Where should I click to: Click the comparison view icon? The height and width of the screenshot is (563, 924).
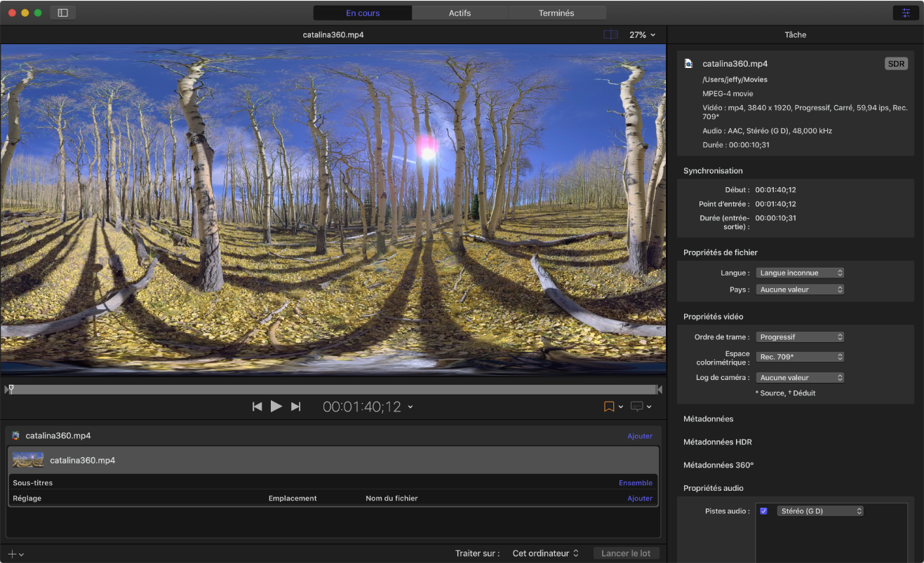610,34
